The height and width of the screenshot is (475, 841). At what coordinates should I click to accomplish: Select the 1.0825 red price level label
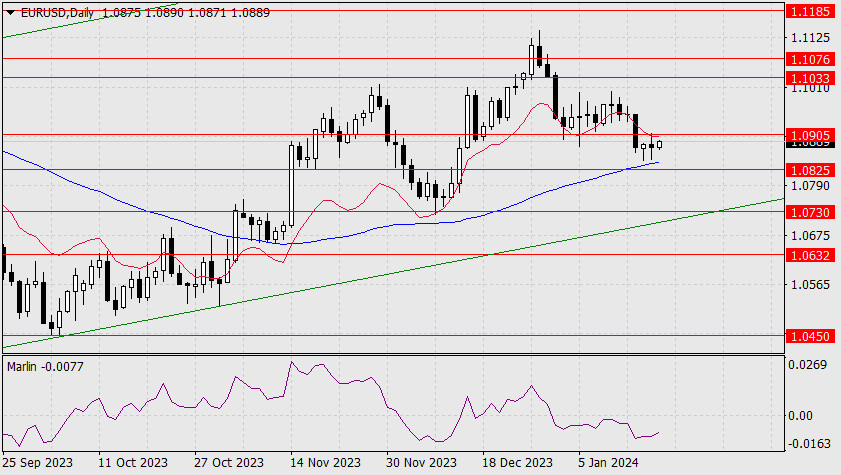point(810,170)
